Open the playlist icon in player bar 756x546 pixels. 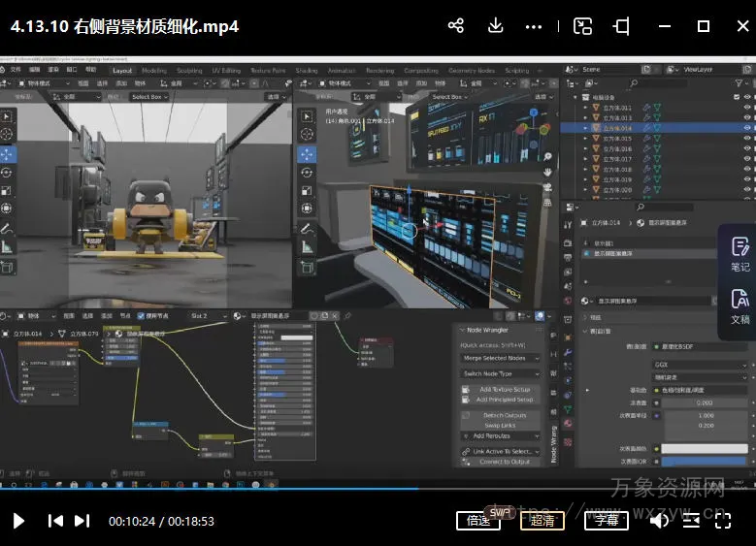[x=691, y=521]
